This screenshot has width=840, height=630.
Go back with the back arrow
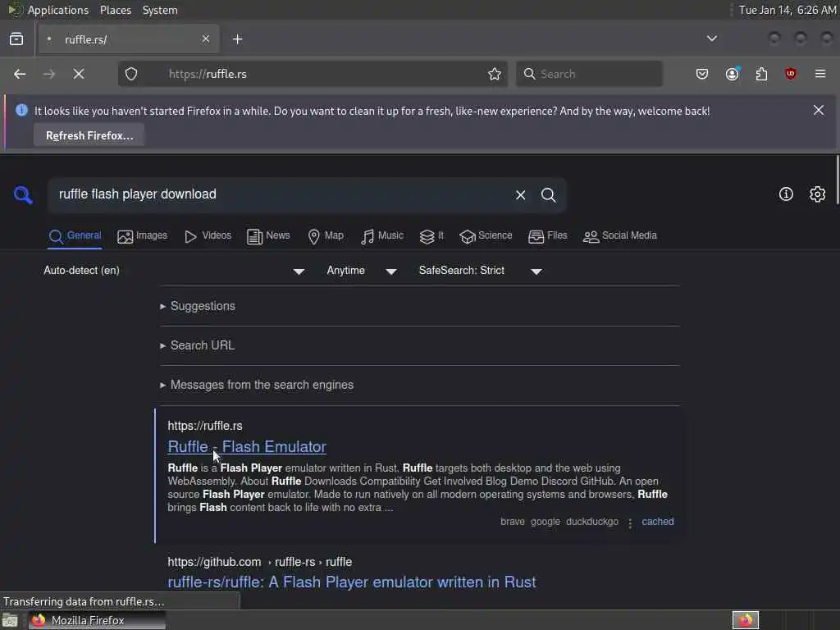tap(20, 74)
